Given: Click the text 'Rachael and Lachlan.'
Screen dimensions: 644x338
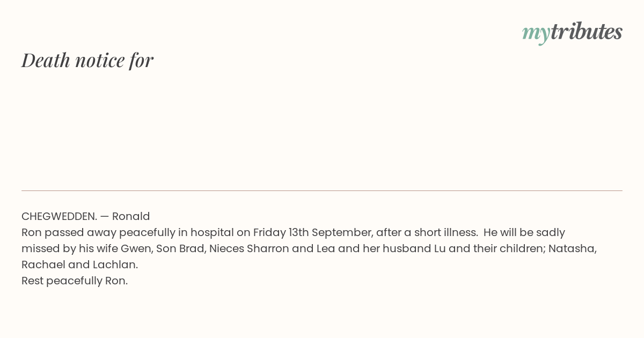Looking at the screenshot, I should point(80,264).
